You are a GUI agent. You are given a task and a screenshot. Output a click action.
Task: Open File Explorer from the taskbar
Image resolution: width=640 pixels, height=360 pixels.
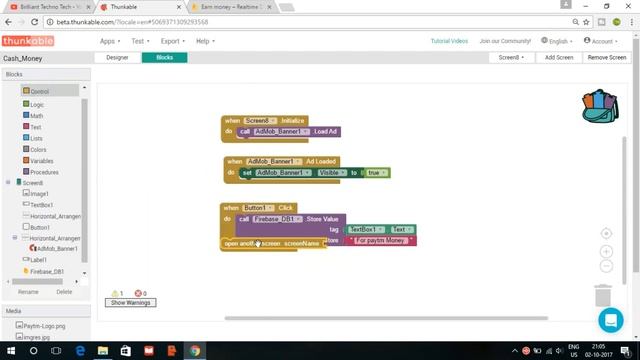pos(103,351)
